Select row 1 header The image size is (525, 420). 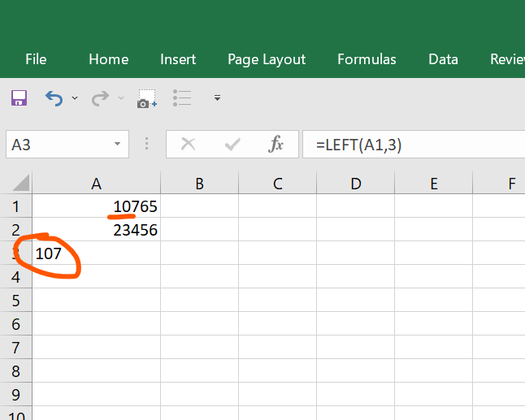pyautogui.click(x=15, y=206)
